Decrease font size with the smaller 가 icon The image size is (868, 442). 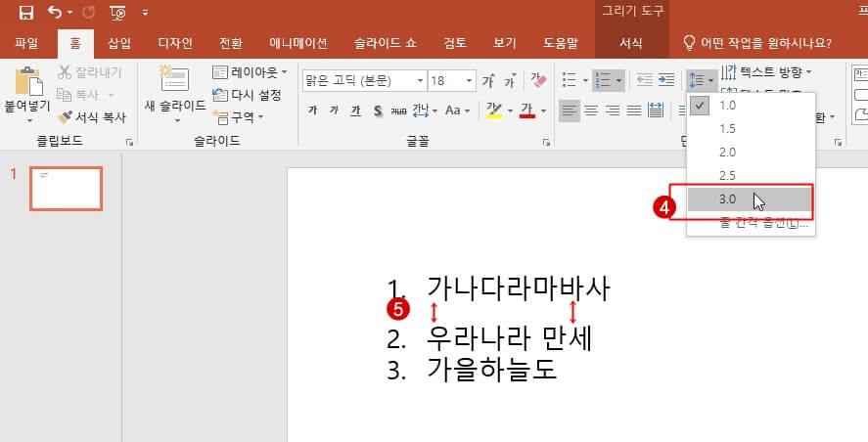510,81
